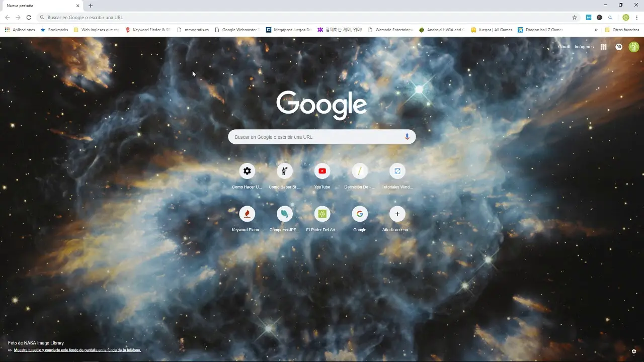Viewport: 644px width, 362px height.
Task: Open Chrome three-dot menu
Action: pyautogui.click(x=637, y=17)
